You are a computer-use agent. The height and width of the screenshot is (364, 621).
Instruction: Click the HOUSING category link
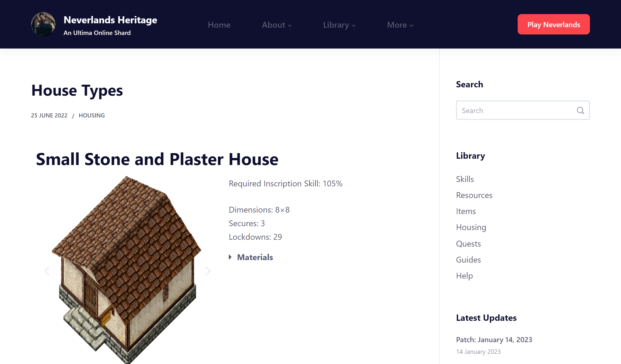[x=92, y=115]
